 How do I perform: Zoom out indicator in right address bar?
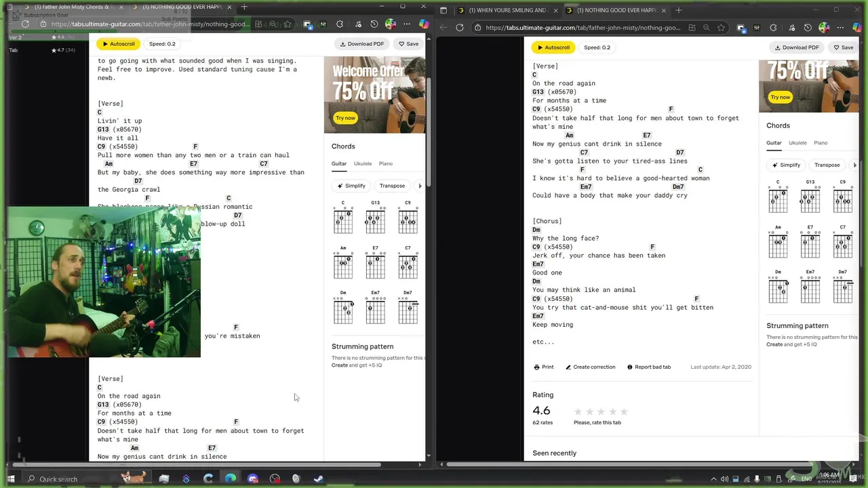(x=707, y=28)
